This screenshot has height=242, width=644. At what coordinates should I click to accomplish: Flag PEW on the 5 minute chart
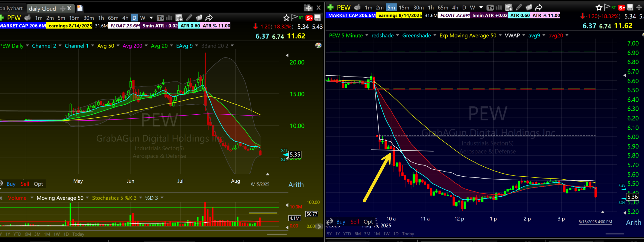(x=607, y=7)
